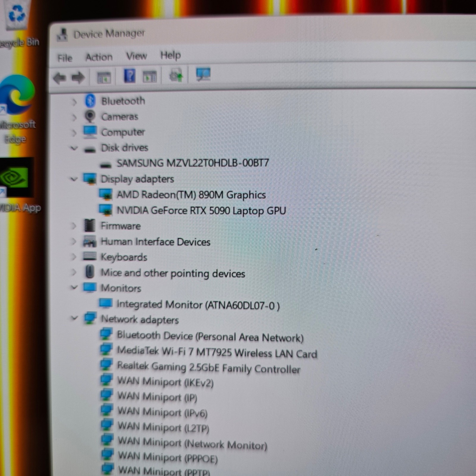
Task: Click the Back arrow toolbar icon
Action: pos(59,78)
